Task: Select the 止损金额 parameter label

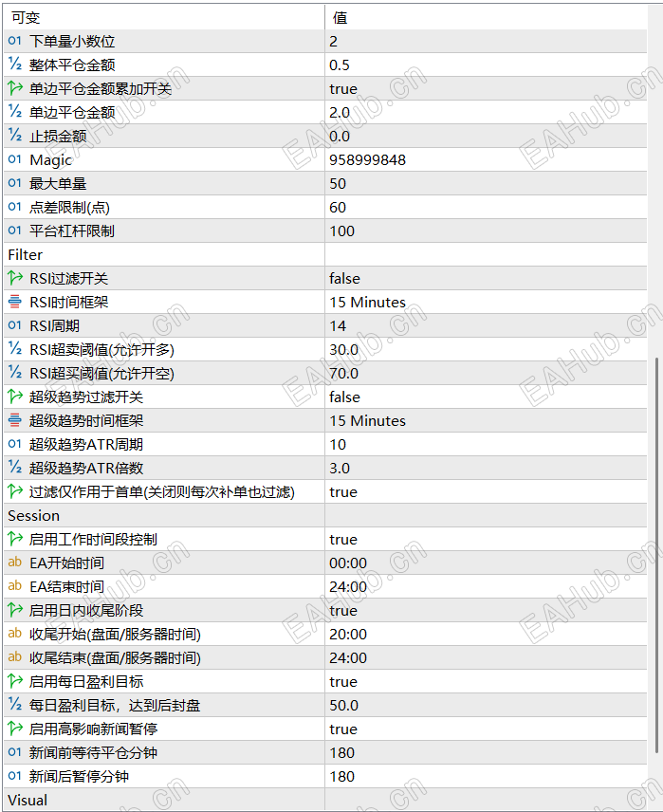Action: pyautogui.click(x=58, y=137)
